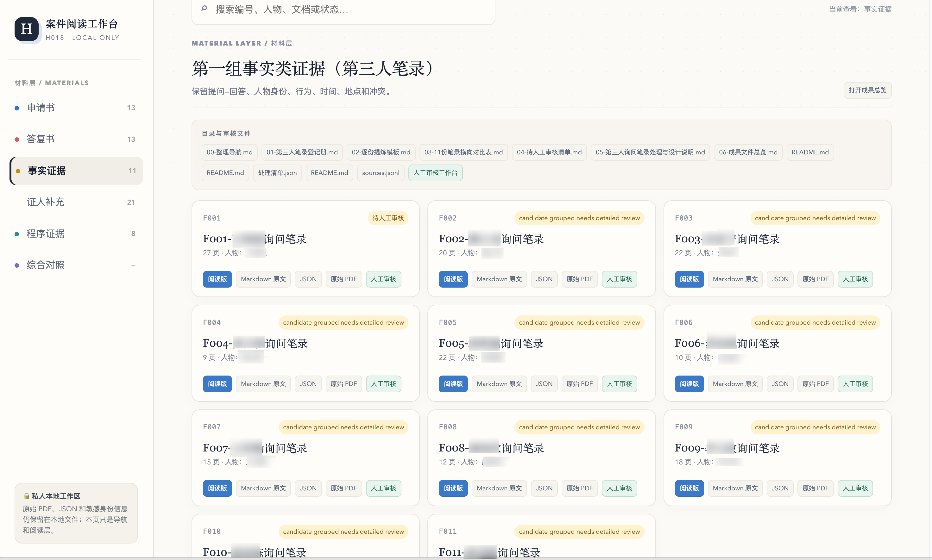The width and height of the screenshot is (932, 560).
Task: Open the 人工审核工作台 chip
Action: pyautogui.click(x=435, y=173)
